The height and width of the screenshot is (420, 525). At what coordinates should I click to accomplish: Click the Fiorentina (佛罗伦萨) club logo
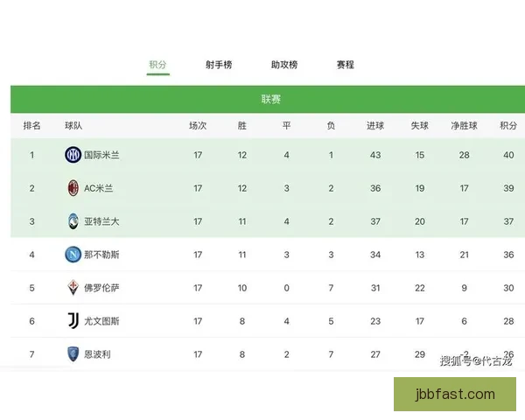click(x=73, y=288)
